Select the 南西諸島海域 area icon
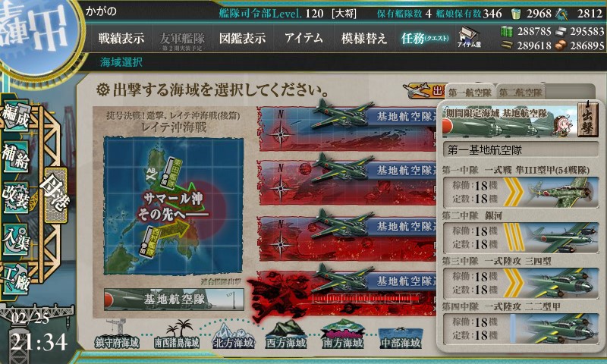This screenshot has width=607, height=364. (177, 335)
